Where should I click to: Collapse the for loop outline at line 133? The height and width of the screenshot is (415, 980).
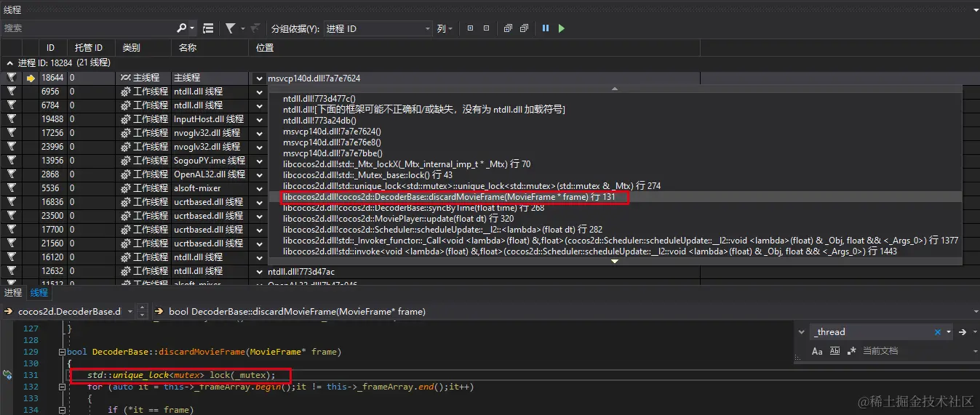tap(62, 387)
